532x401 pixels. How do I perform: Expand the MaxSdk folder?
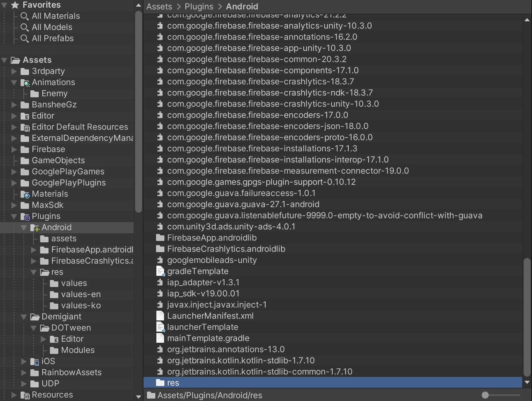pyautogui.click(x=14, y=205)
